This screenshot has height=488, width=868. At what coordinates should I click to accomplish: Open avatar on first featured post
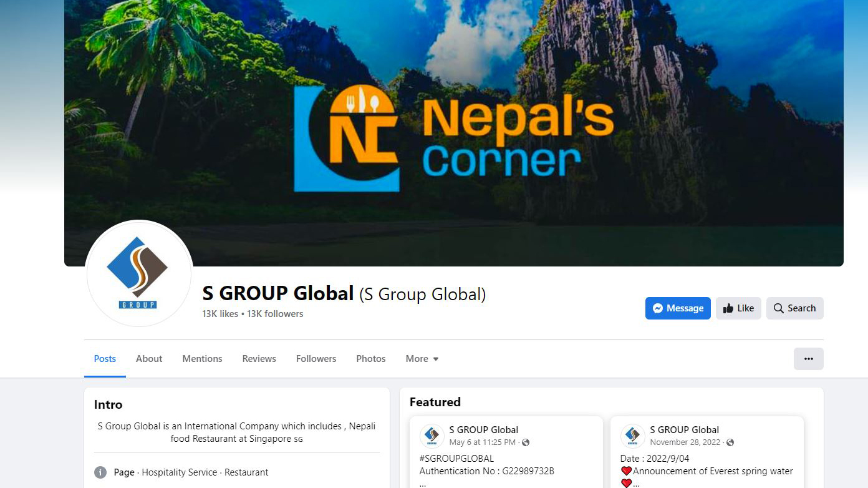[x=432, y=436]
